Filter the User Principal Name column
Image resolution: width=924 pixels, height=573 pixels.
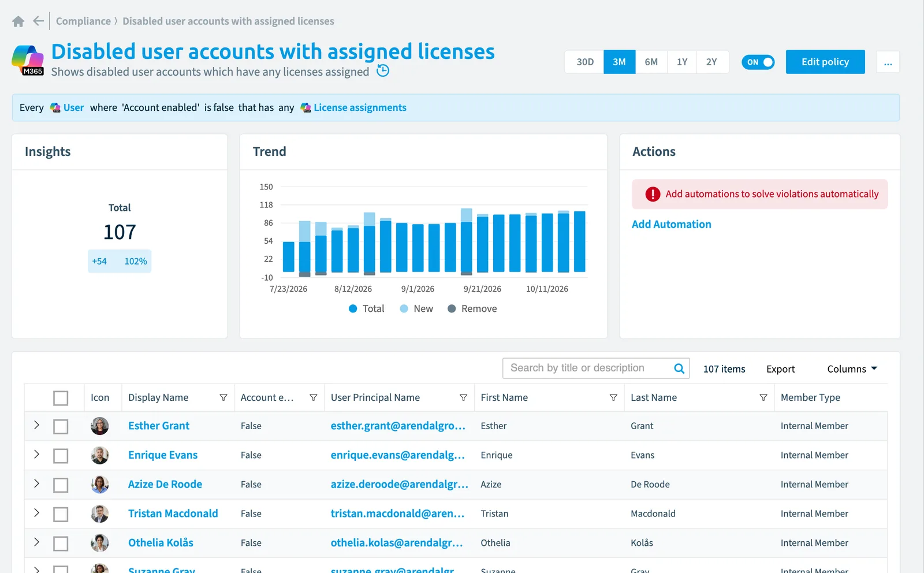pos(463,397)
